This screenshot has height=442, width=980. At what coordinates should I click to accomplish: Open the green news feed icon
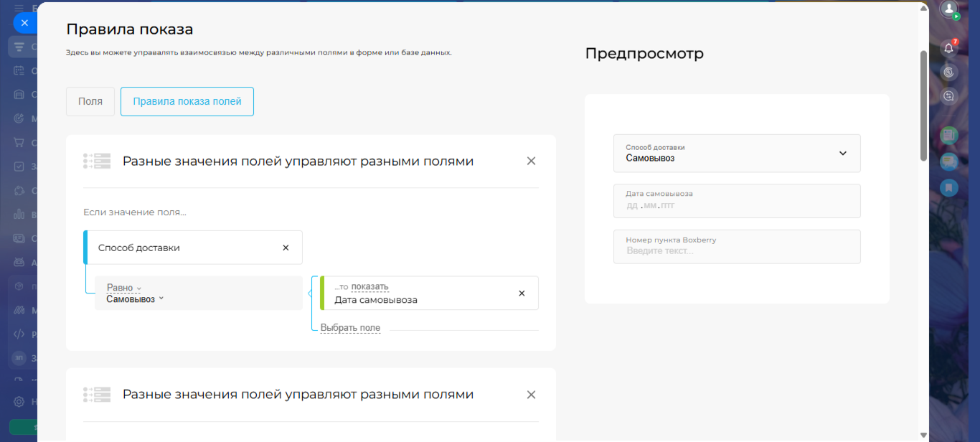[x=948, y=135]
